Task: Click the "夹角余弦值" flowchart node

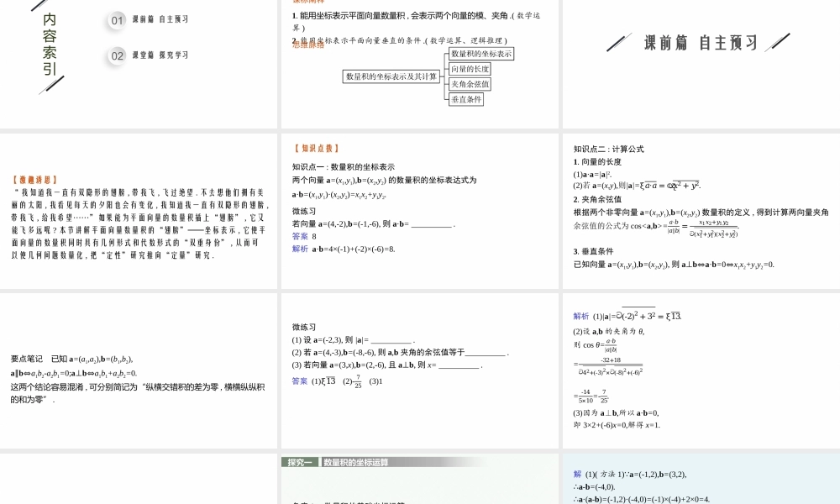Action: pyautogui.click(x=469, y=84)
